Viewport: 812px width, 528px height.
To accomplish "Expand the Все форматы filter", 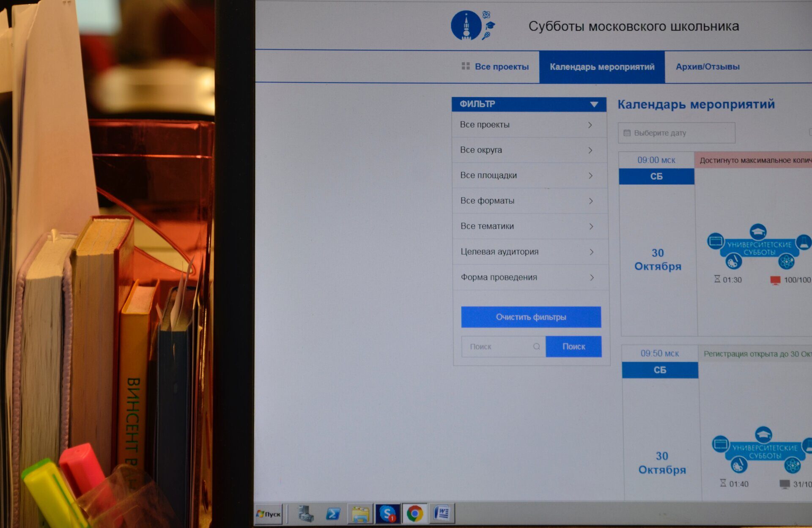I will point(530,201).
